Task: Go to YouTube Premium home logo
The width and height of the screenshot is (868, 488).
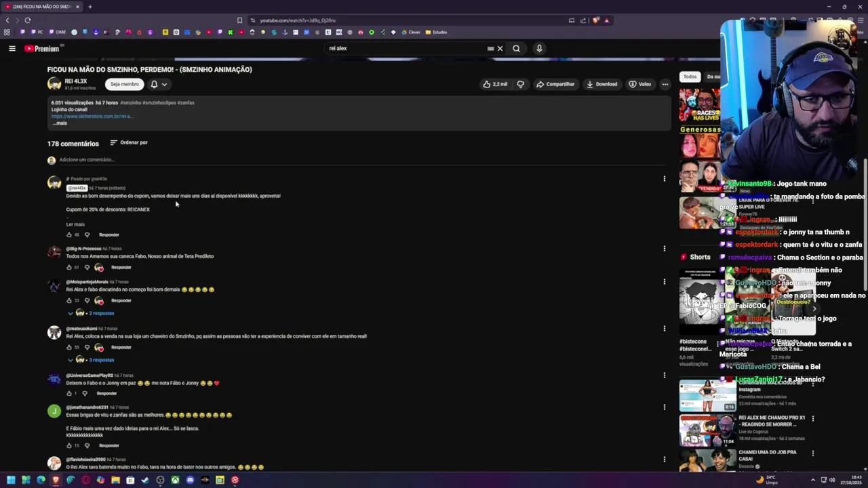Action: (x=42, y=48)
